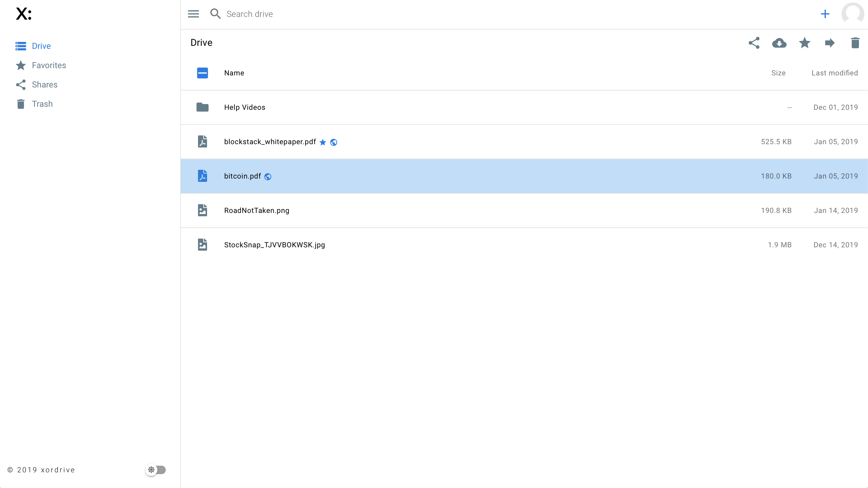Delete selection with trash icon in toolbar

tap(855, 43)
